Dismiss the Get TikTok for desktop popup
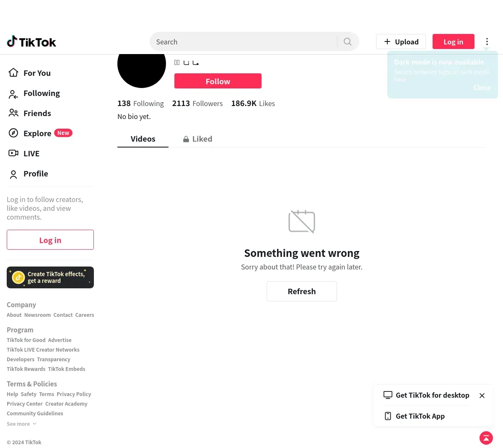The height and width of the screenshot is (448, 503). click(x=482, y=396)
